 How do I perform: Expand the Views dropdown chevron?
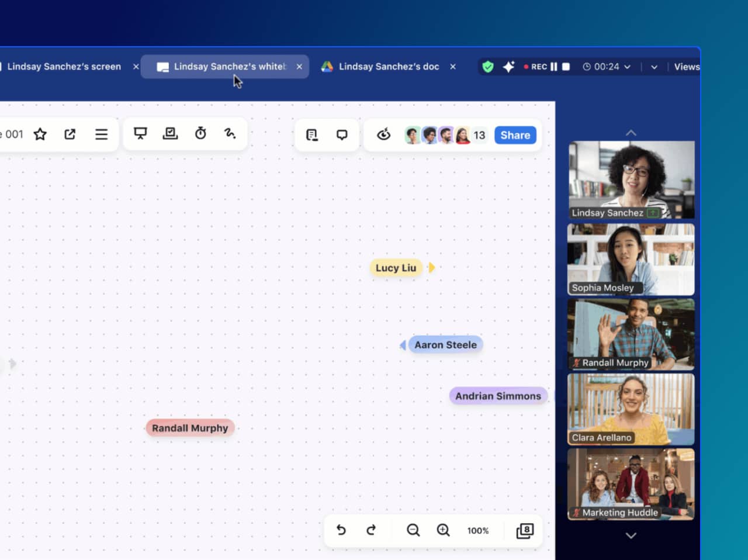654,67
